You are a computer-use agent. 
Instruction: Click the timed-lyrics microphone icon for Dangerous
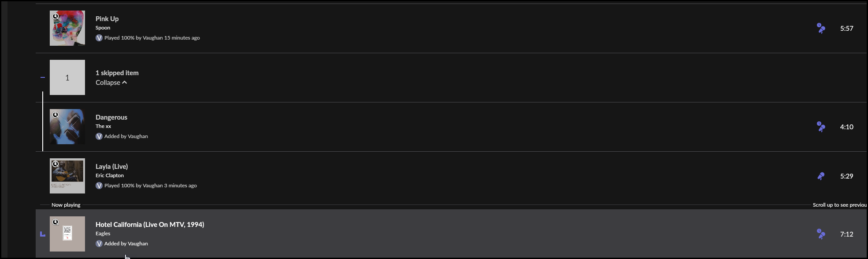(821, 127)
